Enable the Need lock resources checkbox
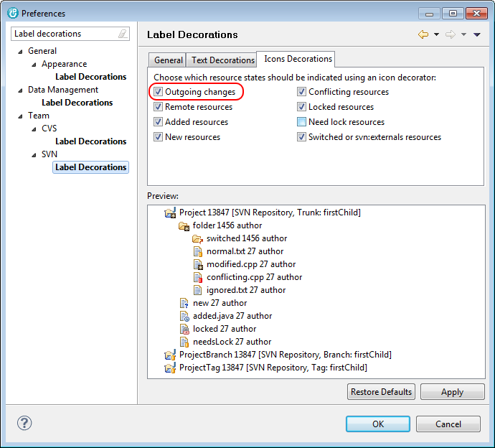The height and width of the screenshot is (448, 495). 301,122
